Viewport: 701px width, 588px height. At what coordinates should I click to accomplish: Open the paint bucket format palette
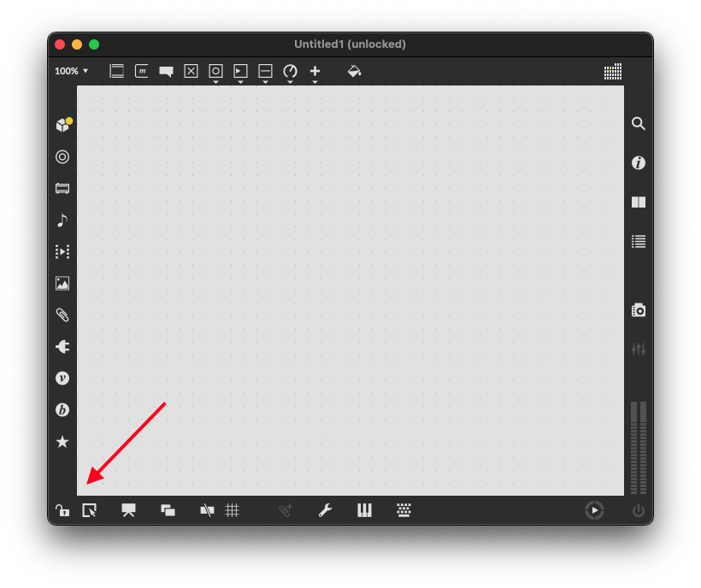(354, 71)
